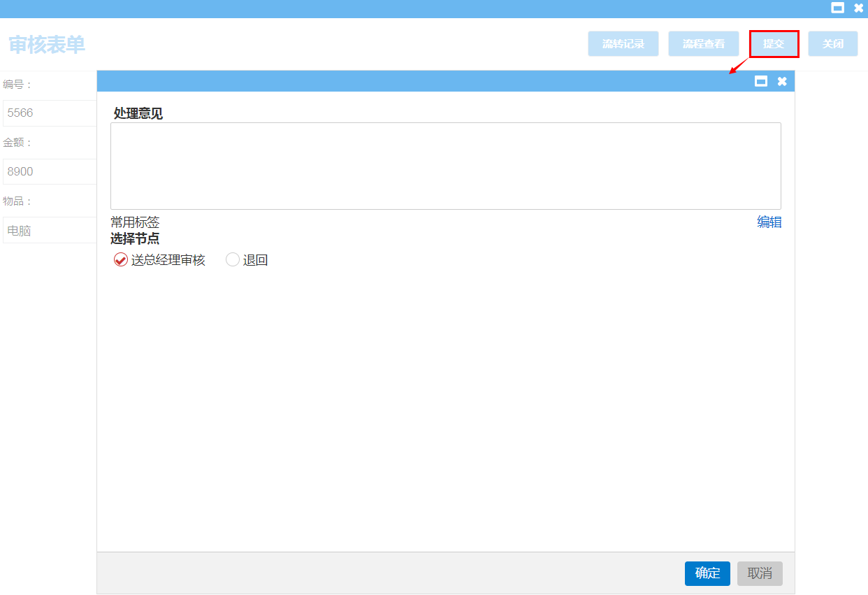Confirm with the 确定 button
The width and height of the screenshot is (868, 595).
click(707, 573)
